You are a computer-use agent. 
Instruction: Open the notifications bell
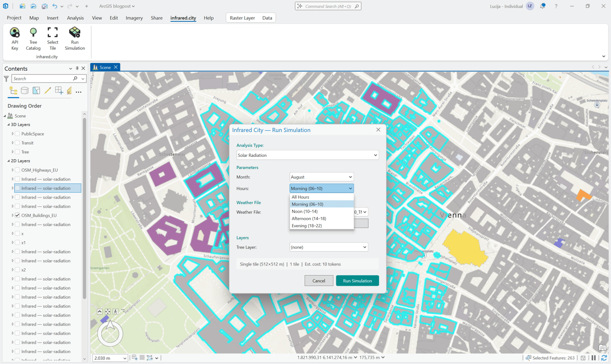[543, 6]
